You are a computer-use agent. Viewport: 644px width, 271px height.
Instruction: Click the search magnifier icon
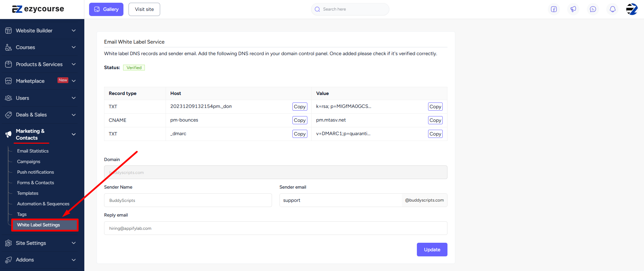(x=317, y=9)
